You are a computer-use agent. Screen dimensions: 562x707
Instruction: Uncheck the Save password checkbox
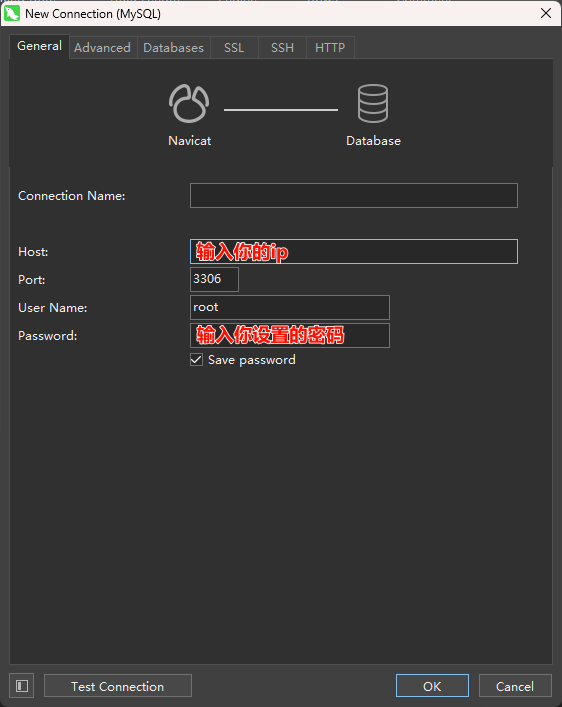coord(196,360)
